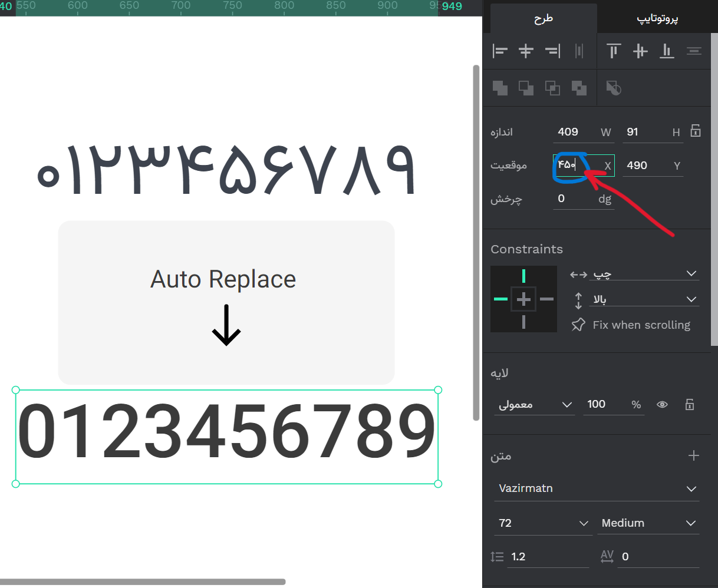Enable the Fix when scrolling option
This screenshot has height=588, width=718.
click(631, 325)
